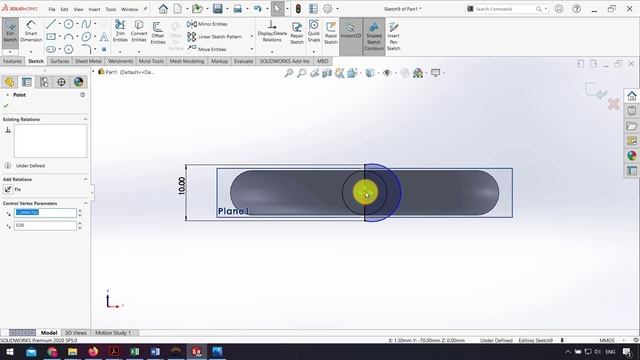Click the Rebuild traffic light icon
This screenshot has width=640, height=360.
click(x=298, y=9)
